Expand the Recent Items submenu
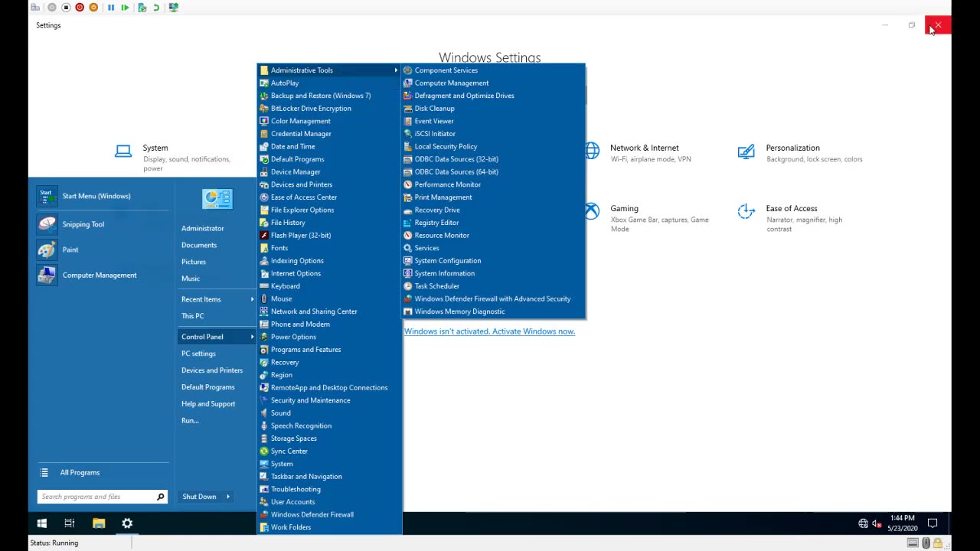Viewport: 980px width, 551px height. tap(252, 299)
